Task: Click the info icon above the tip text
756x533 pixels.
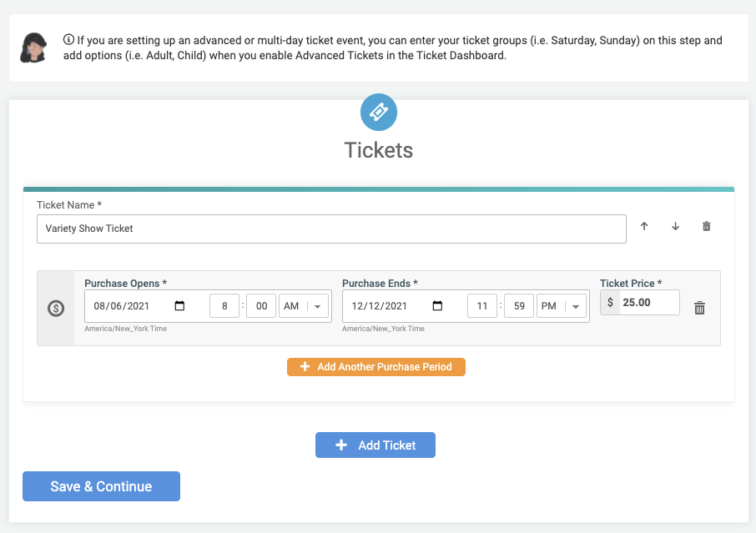Action: point(68,38)
